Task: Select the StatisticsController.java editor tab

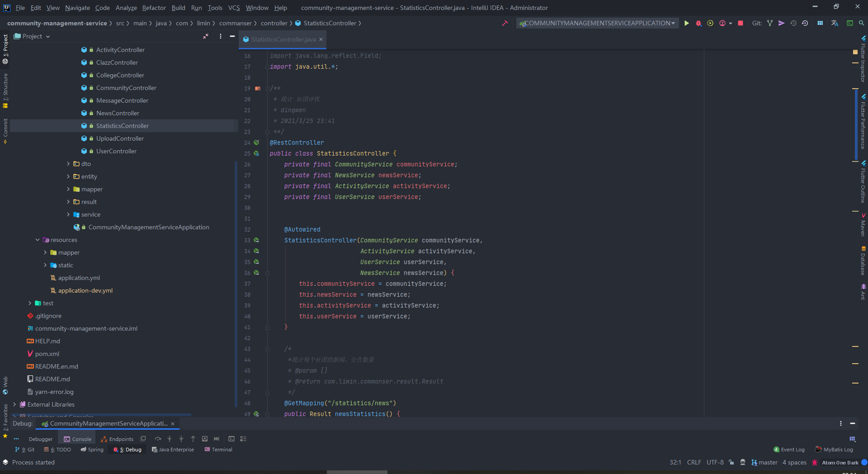Action: [283, 39]
